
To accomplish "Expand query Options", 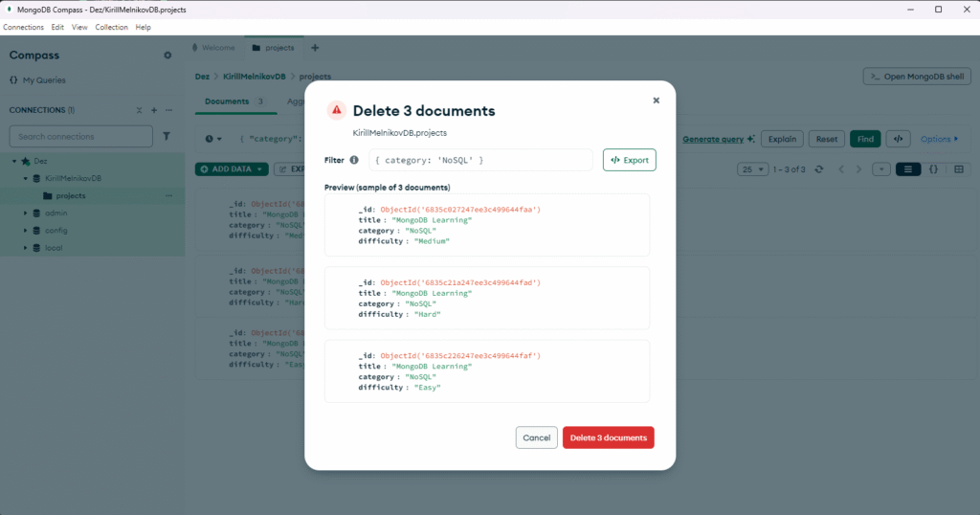I will [939, 139].
